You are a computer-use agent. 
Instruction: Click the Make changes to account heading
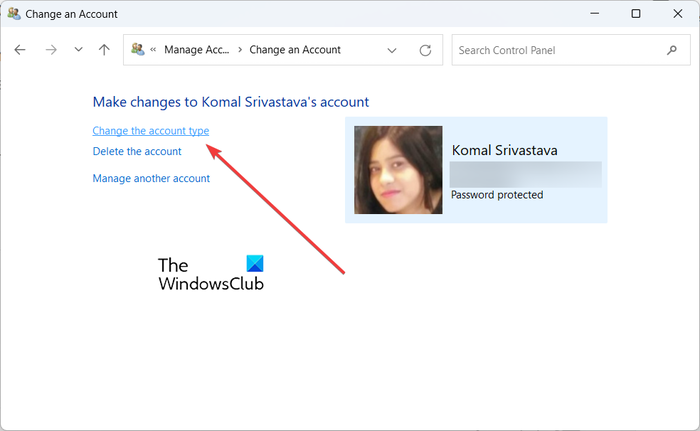click(231, 102)
